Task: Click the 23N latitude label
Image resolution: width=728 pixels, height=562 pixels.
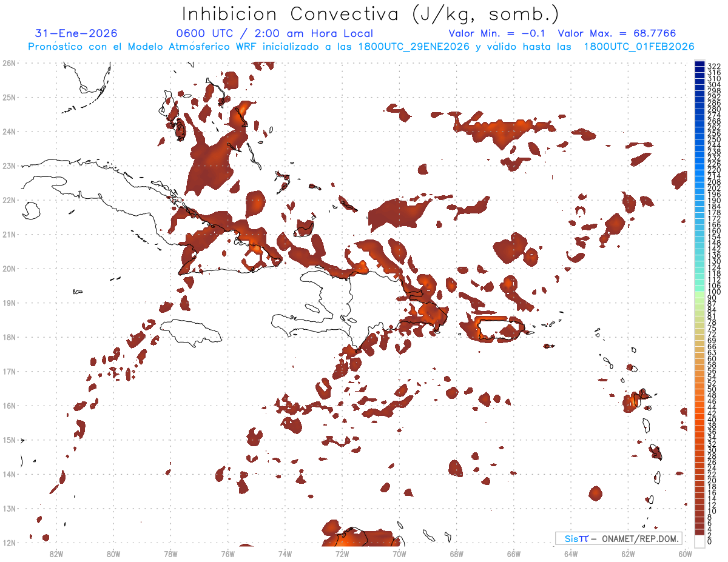Action: coord(9,166)
